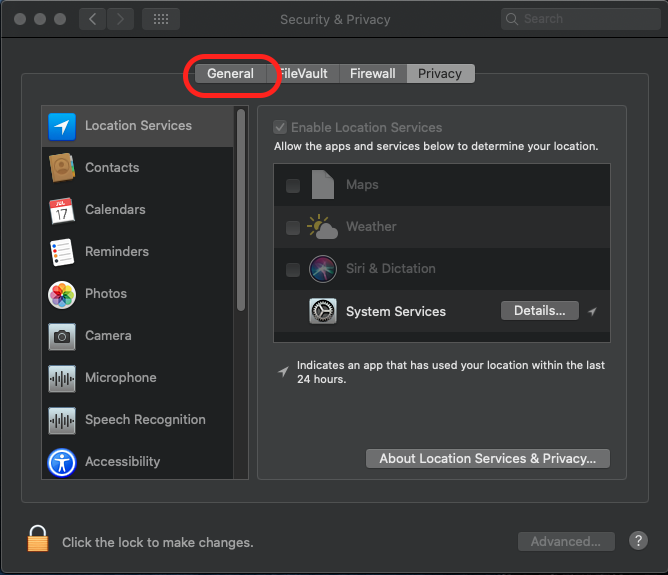
Task: Click the Camera icon in sidebar
Action: tap(62, 336)
